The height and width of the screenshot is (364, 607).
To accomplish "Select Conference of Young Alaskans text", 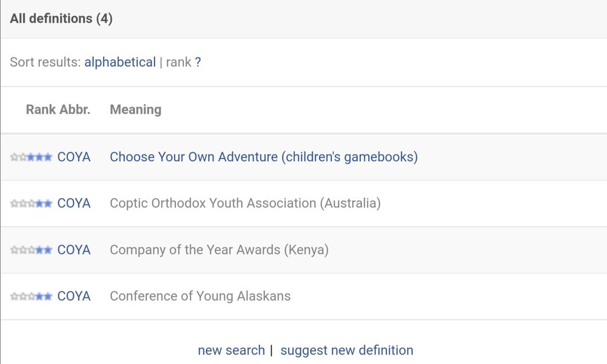I will (200, 296).
